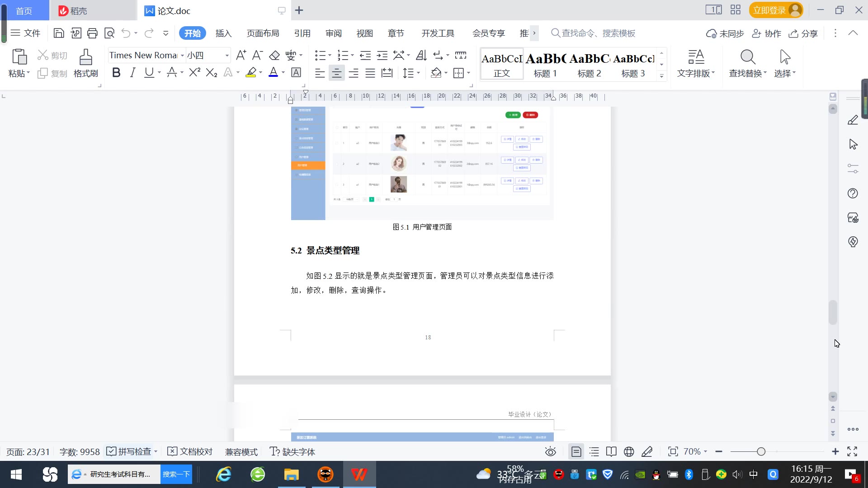Open the 插入 ribbon tab
This screenshot has height=488, width=868.
tap(223, 33)
